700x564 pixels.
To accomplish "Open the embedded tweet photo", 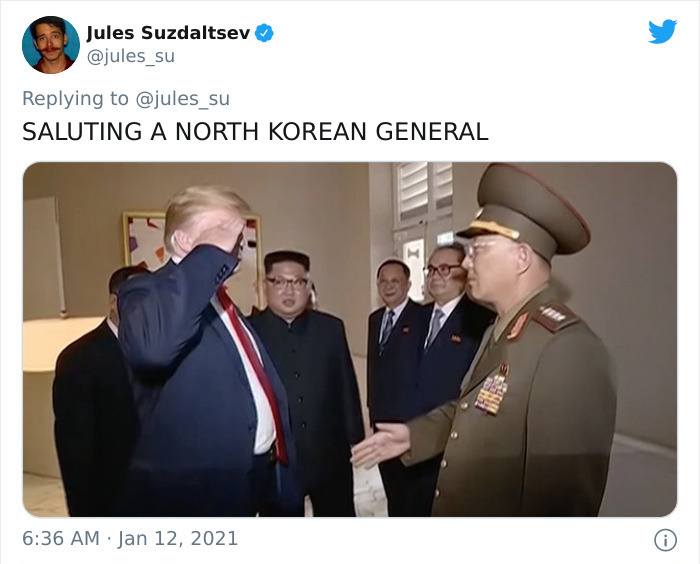I will click(x=350, y=339).
